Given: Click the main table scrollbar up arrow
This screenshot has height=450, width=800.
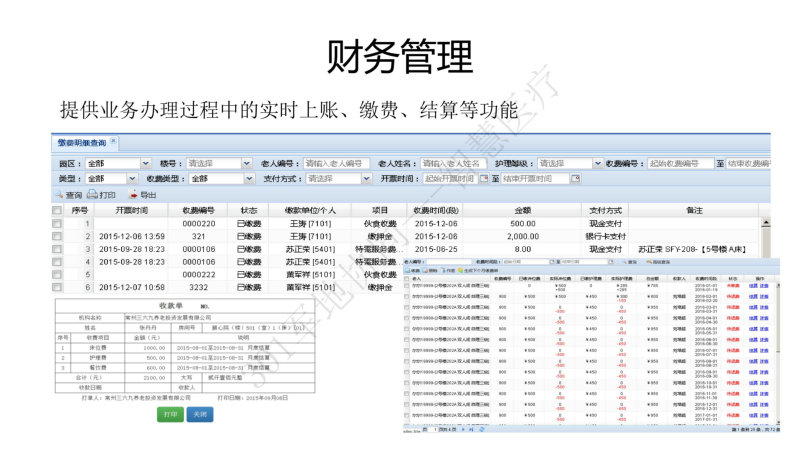Looking at the screenshot, I should [765, 222].
